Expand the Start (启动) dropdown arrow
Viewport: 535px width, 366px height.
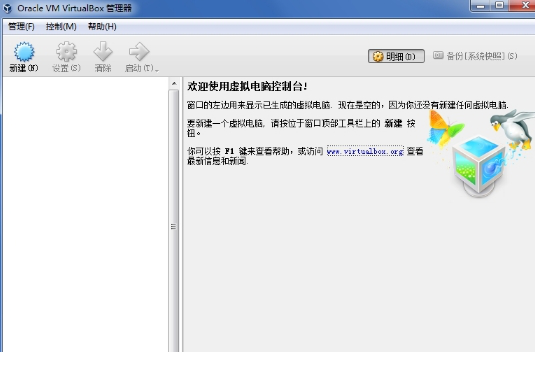157,70
